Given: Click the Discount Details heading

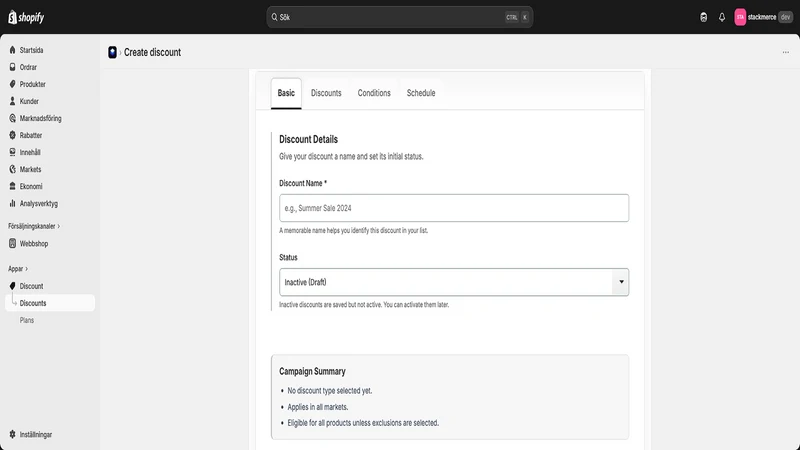Looking at the screenshot, I should tap(308, 139).
